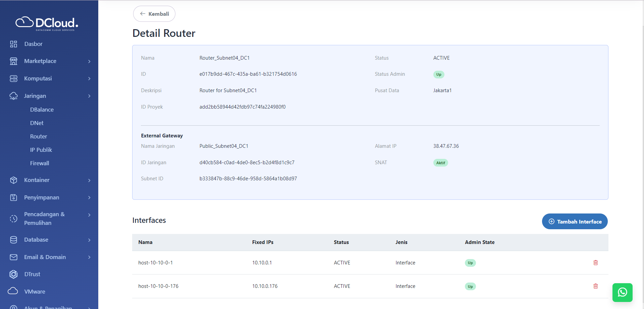The image size is (644, 309).
Task: Select the Marketplace icon
Action: click(13, 61)
